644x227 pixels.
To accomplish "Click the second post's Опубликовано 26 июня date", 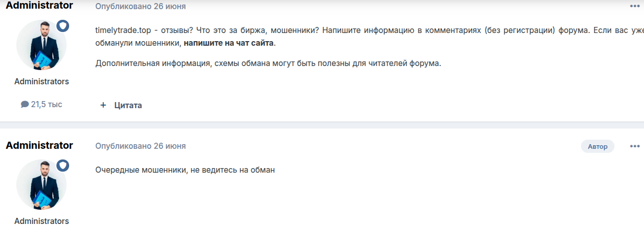I will (x=140, y=146).
